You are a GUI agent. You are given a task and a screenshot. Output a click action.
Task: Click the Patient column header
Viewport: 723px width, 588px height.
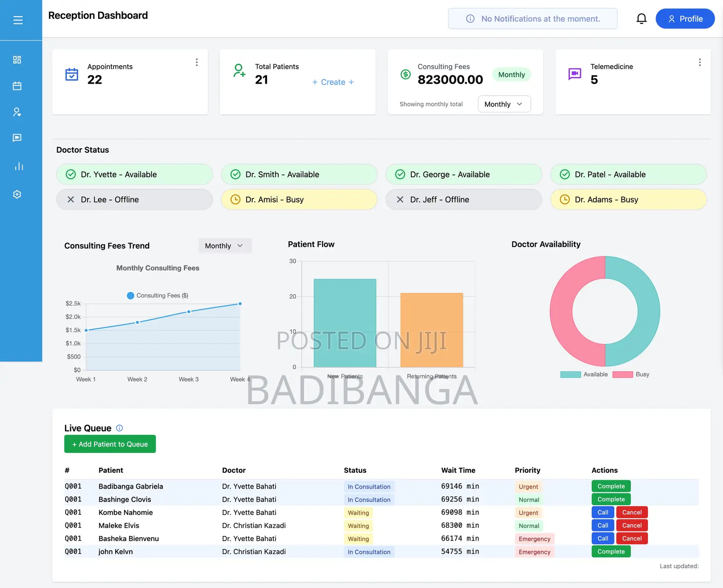point(111,470)
